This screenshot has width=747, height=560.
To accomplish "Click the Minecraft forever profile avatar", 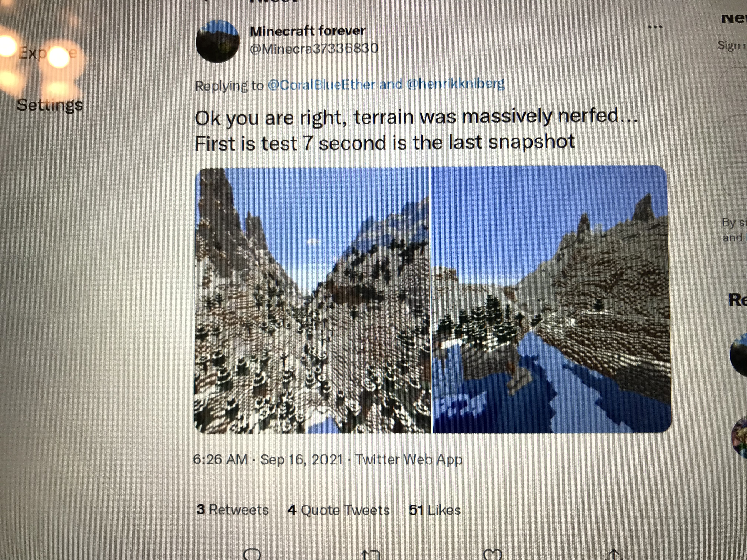I will [218, 41].
